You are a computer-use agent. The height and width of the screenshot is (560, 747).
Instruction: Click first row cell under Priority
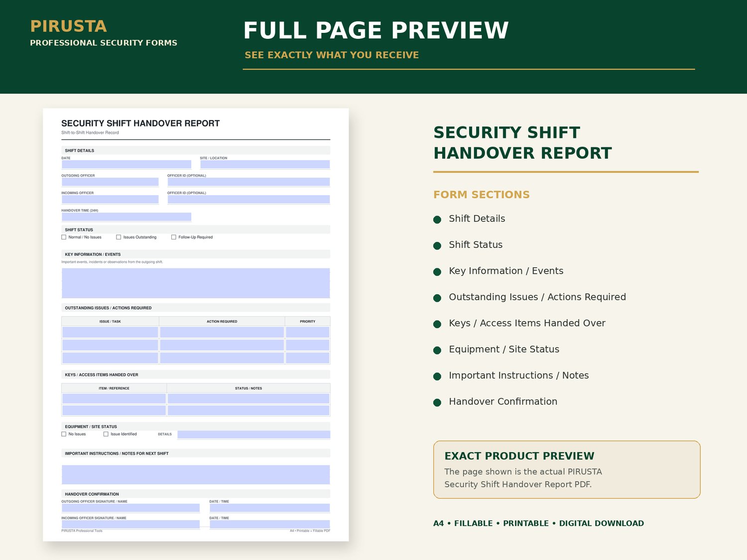308,332
